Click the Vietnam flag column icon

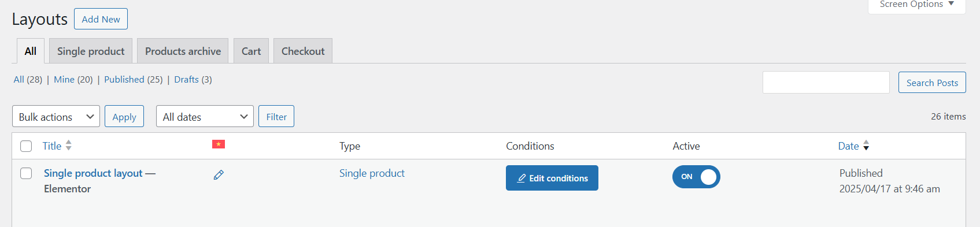pyautogui.click(x=219, y=144)
